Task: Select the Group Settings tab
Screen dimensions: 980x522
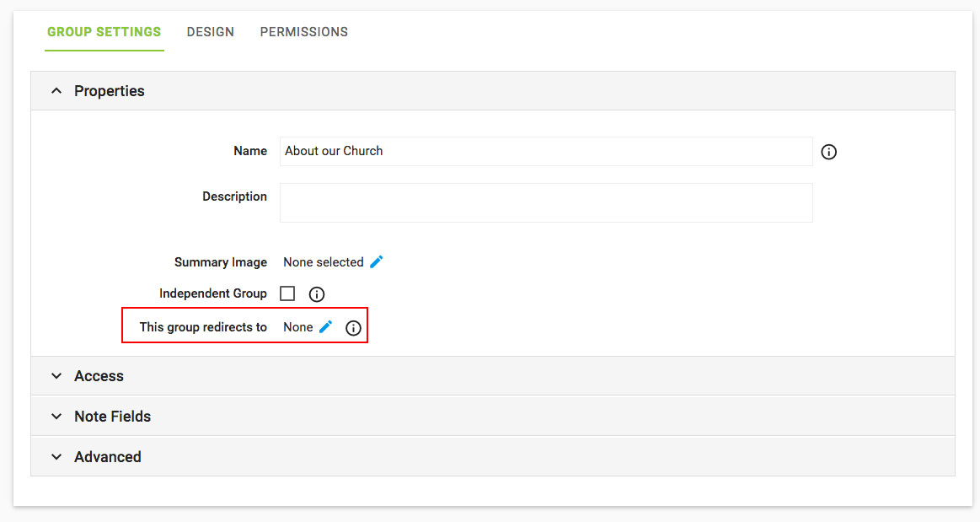Action: pos(104,32)
